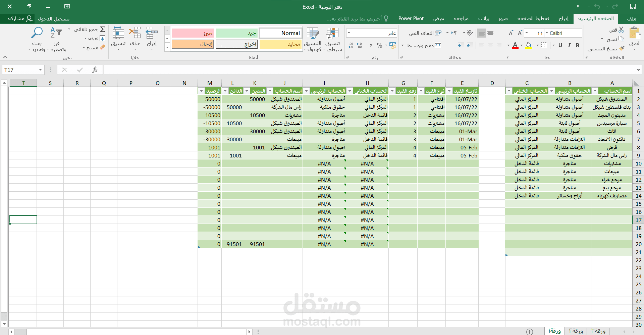Expand the cell styles gallery arrow
This screenshot has height=335, width=644.
click(x=167, y=47)
